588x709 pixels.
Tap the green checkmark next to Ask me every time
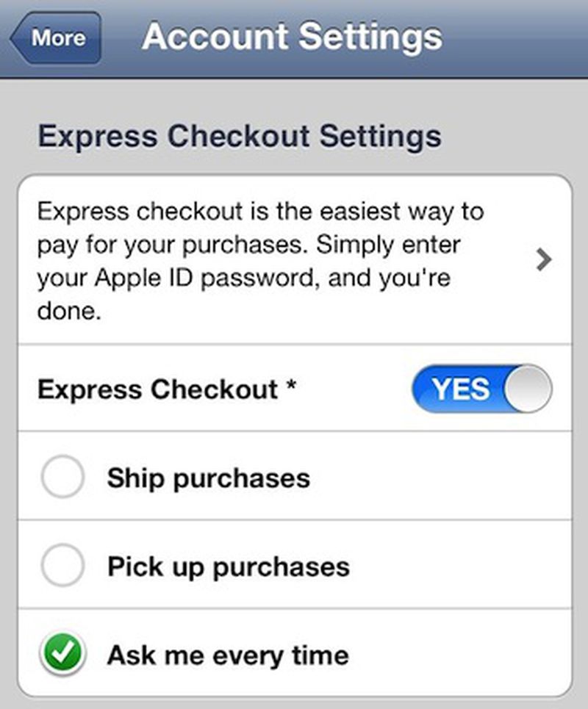62,654
